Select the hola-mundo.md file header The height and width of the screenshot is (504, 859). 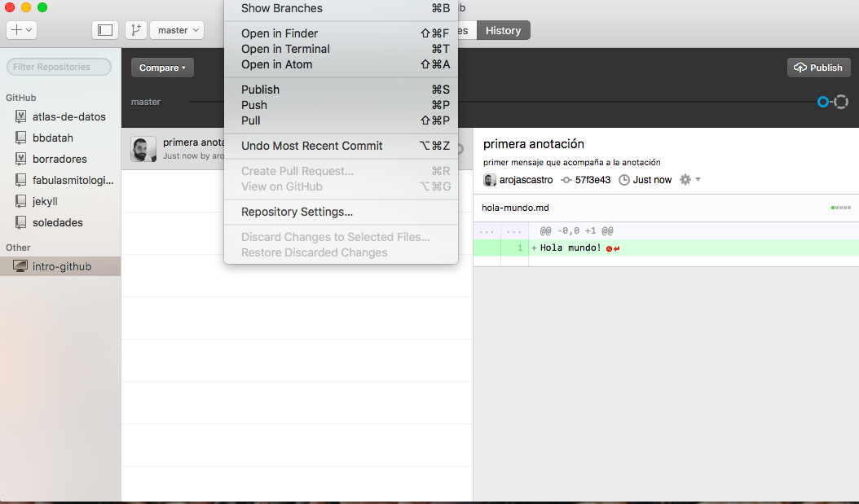[515, 208]
